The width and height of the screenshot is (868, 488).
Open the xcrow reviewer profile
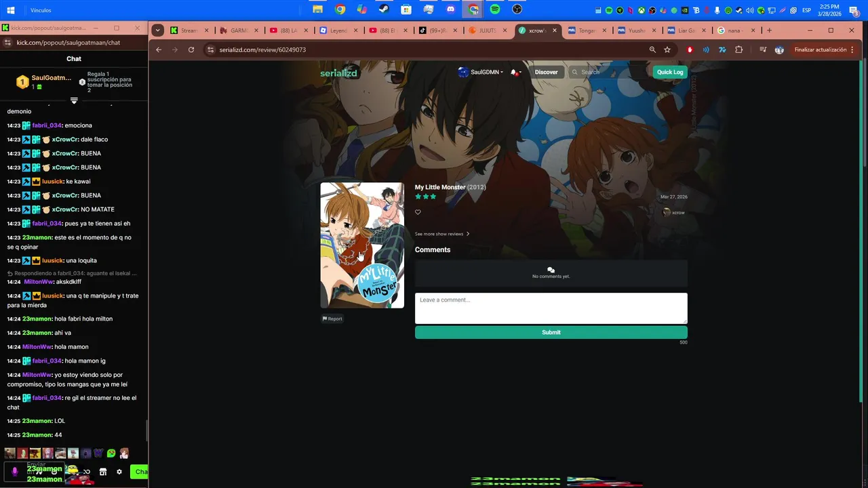point(674,213)
